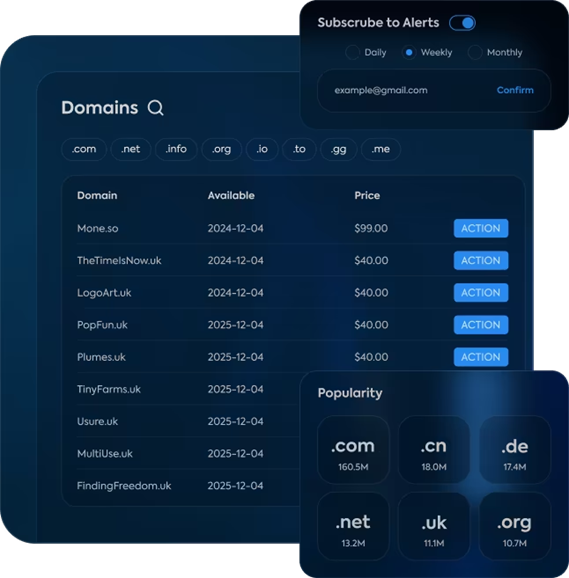Select the FindingFreedom.uk domain name
The height and width of the screenshot is (578, 569).
point(124,486)
